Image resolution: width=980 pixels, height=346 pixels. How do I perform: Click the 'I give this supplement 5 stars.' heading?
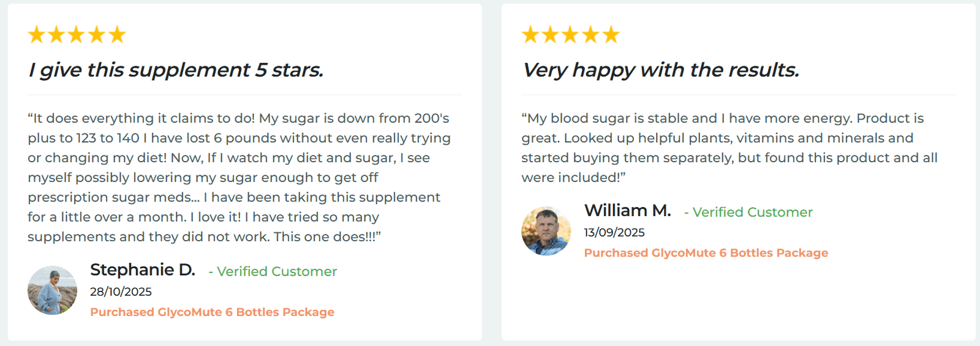176,70
